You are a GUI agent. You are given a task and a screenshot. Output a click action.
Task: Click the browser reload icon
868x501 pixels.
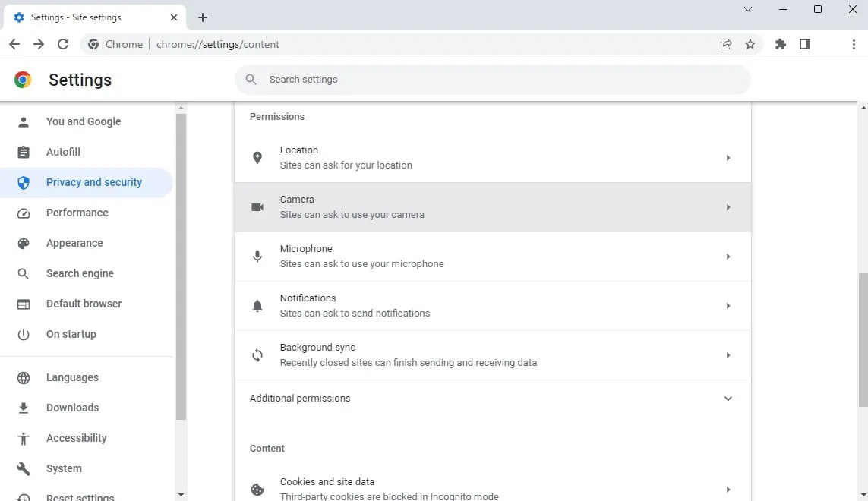63,44
